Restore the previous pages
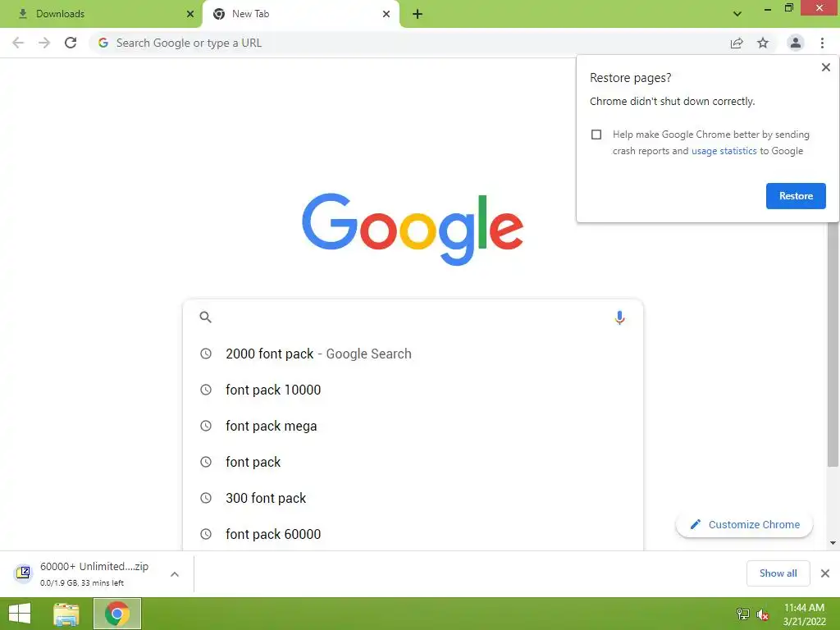This screenshot has height=630, width=840. click(x=796, y=196)
